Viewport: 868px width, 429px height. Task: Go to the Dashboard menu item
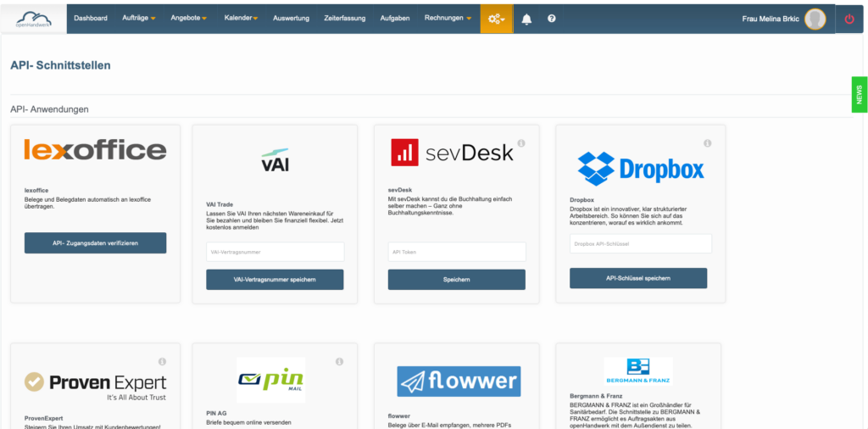(91, 19)
